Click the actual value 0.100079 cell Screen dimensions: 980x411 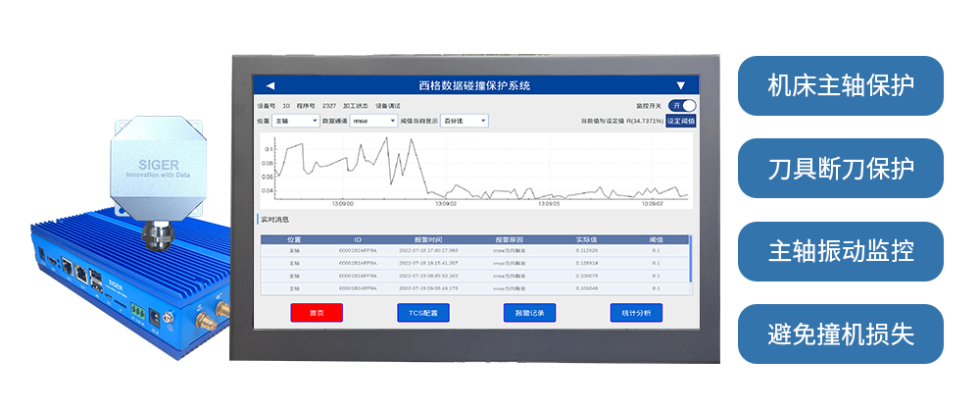click(586, 276)
